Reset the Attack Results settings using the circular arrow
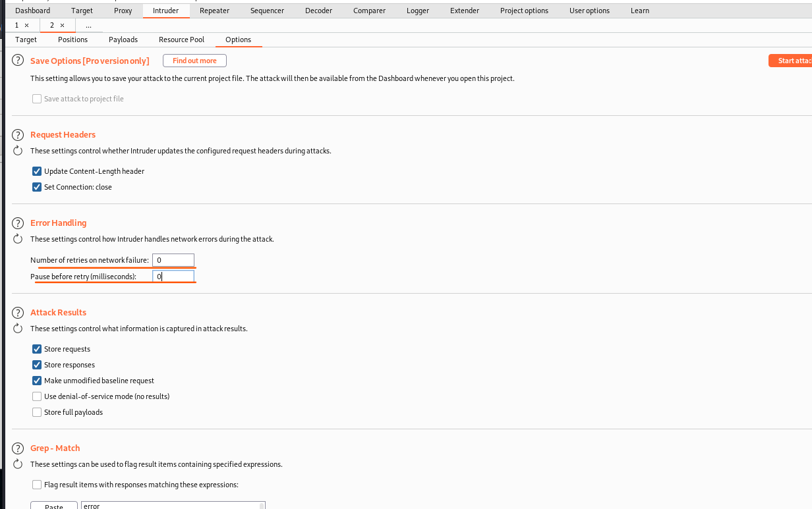 click(18, 329)
